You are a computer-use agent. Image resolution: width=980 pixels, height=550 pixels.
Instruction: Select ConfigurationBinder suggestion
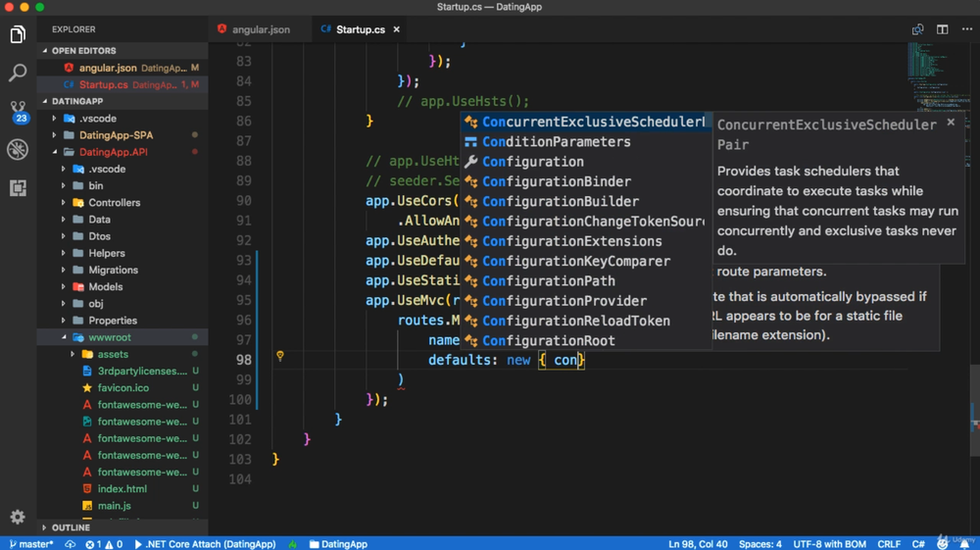point(586,182)
